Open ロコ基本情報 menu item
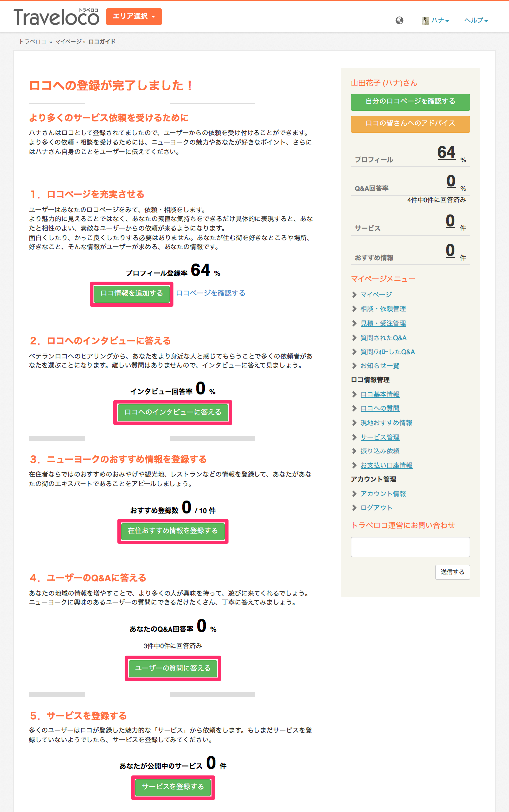 point(380,395)
